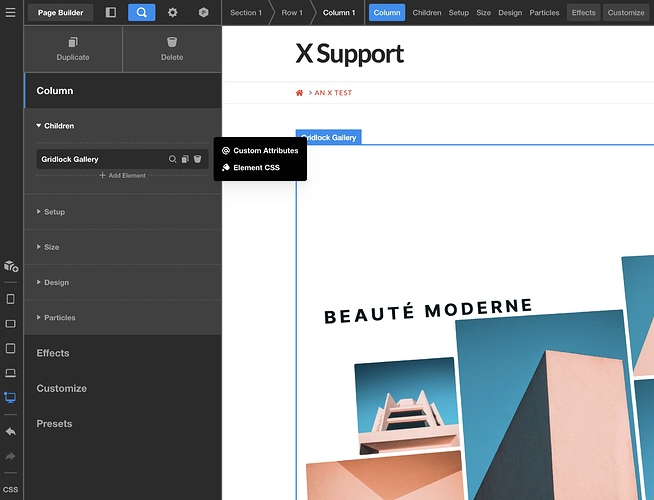Click the Add Element link
Viewport: 654px width, 500px height.
pos(122,175)
